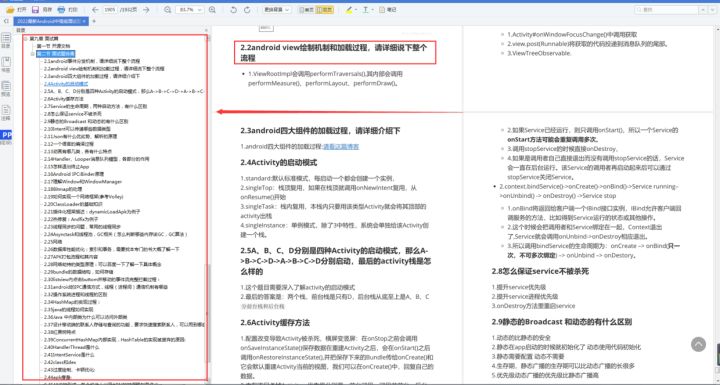
Task: Collapse the chapter nine tree node
Action: coord(26,39)
